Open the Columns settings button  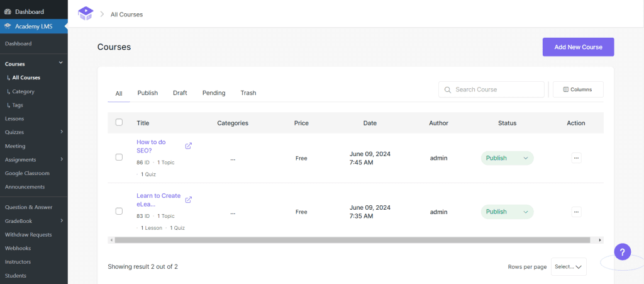577,89
